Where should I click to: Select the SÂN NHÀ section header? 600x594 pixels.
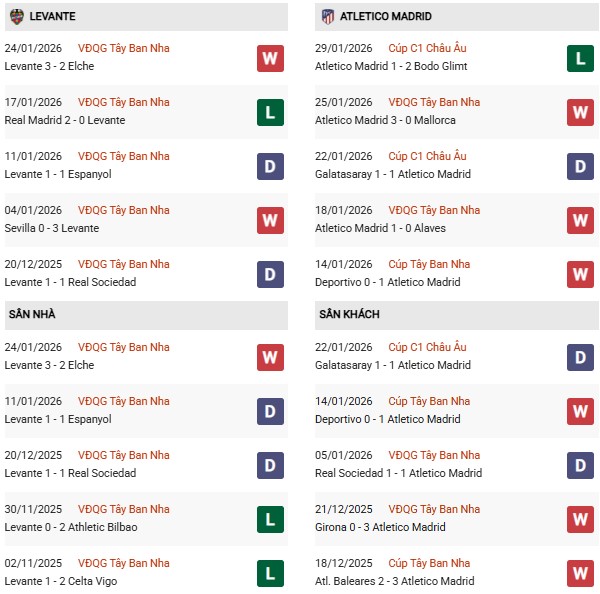[x=32, y=314]
